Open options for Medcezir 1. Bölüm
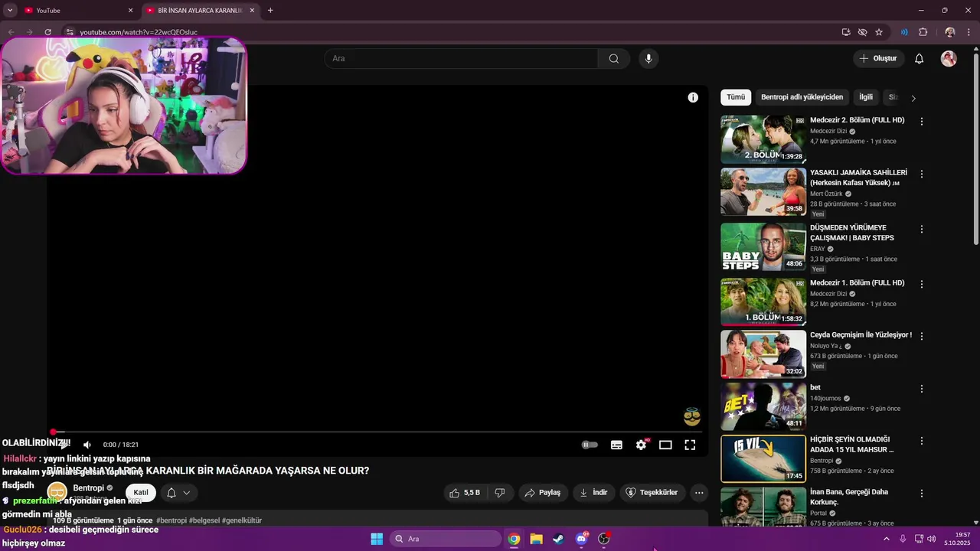The image size is (980, 551). click(922, 284)
